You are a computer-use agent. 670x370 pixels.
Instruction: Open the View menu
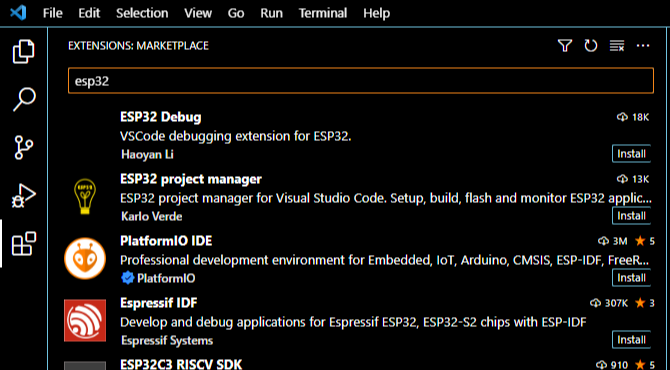198,13
